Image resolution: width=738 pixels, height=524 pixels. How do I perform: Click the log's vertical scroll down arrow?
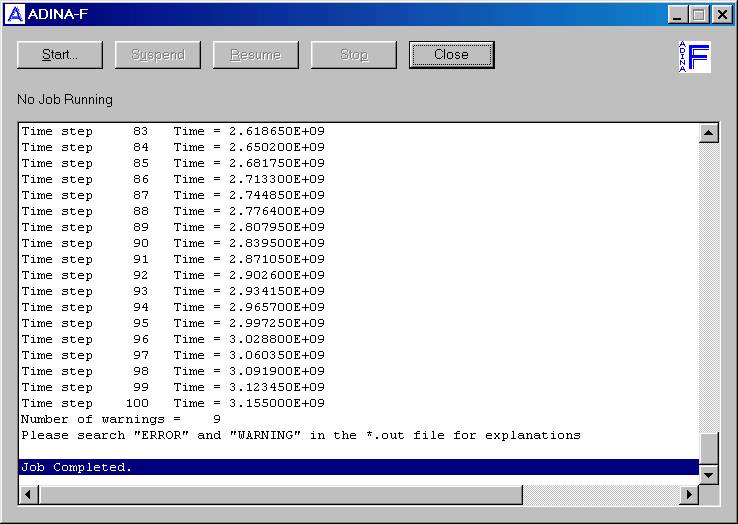click(x=709, y=475)
